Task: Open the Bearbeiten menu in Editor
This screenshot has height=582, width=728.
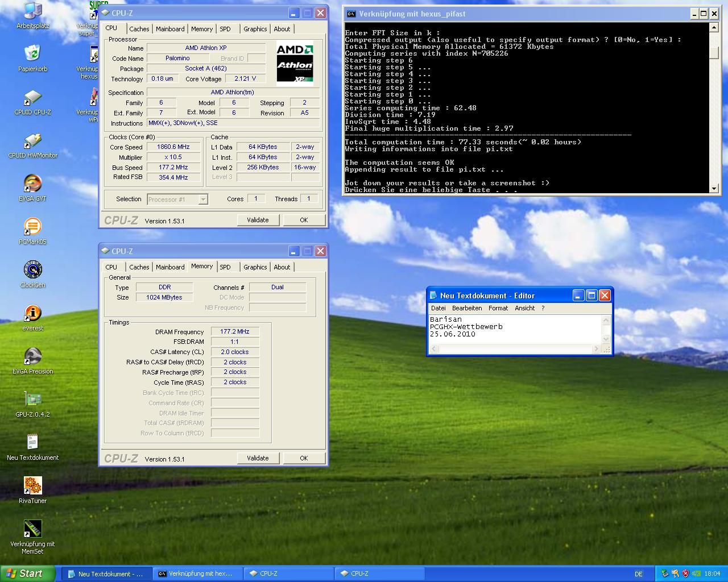Action: pyautogui.click(x=467, y=308)
